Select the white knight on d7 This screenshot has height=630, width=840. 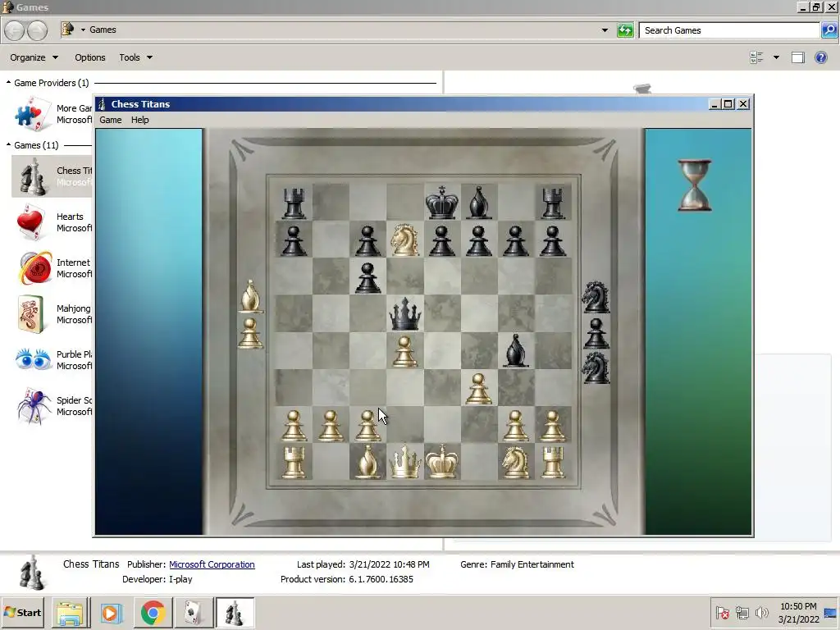(404, 240)
